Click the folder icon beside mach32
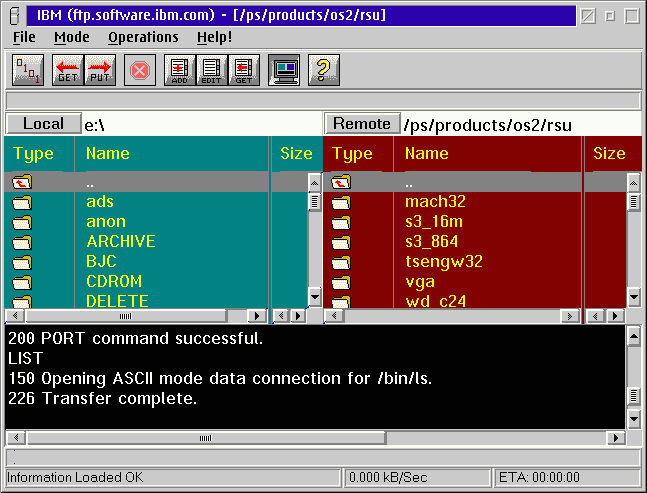Screen dimensions: 647x493 (341, 202)
